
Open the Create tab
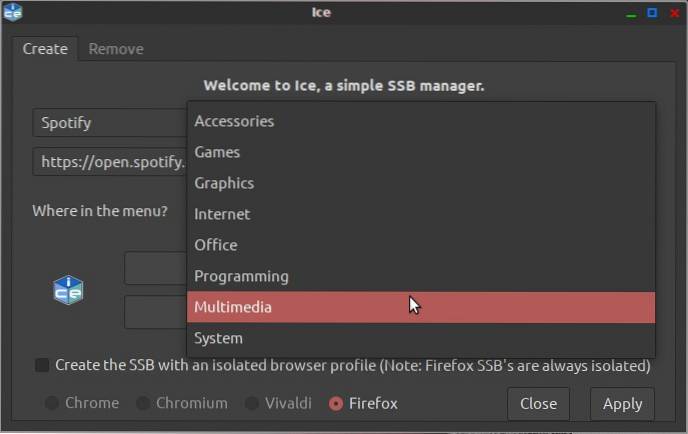click(x=45, y=49)
